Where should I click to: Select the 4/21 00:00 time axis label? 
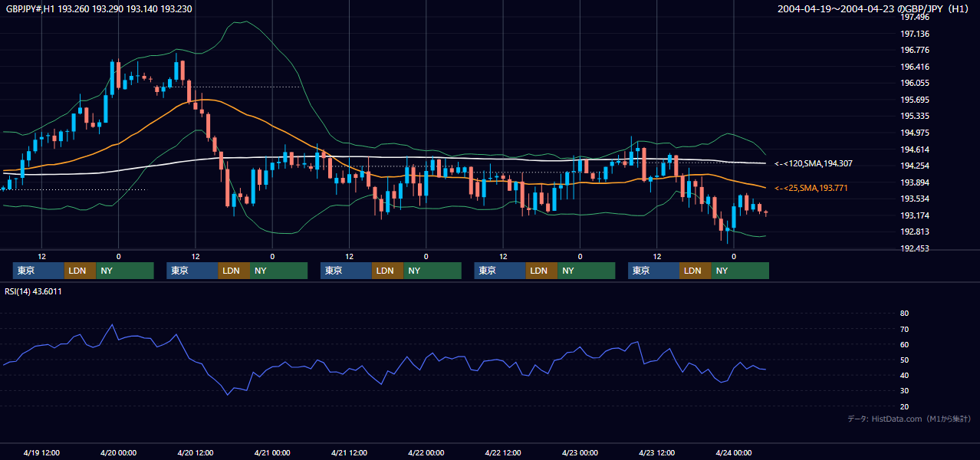tap(272, 453)
